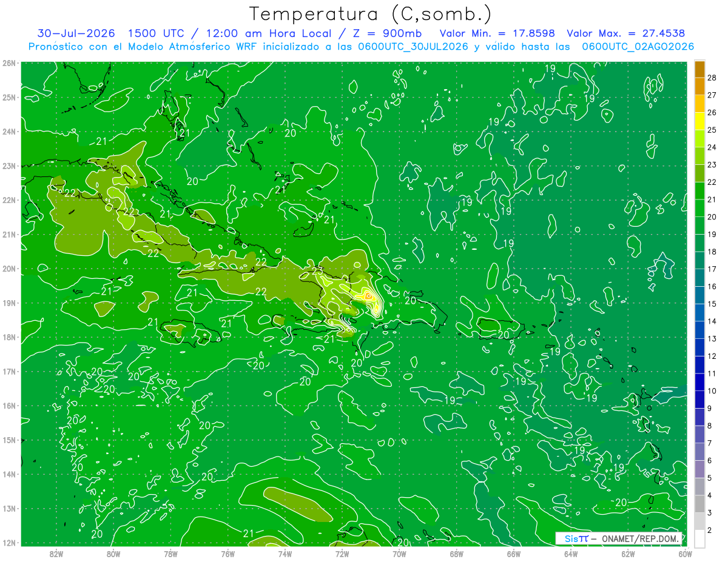This screenshot has height=562, width=728.
Task: Pick the lime swatch between 24 and 25
Action: [x=699, y=138]
